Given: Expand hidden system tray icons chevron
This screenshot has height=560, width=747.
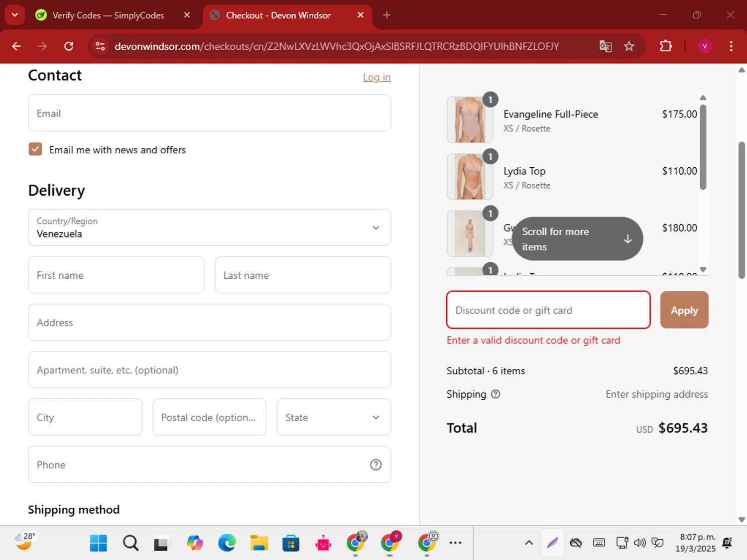Looking at the screenshot, I should coord(529,543).
